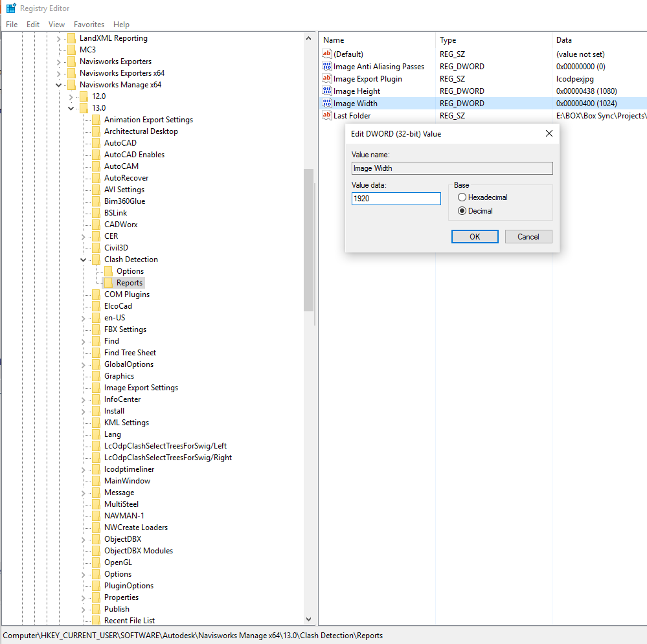Click the Clash Detection folder icon

tap(96, 260)
